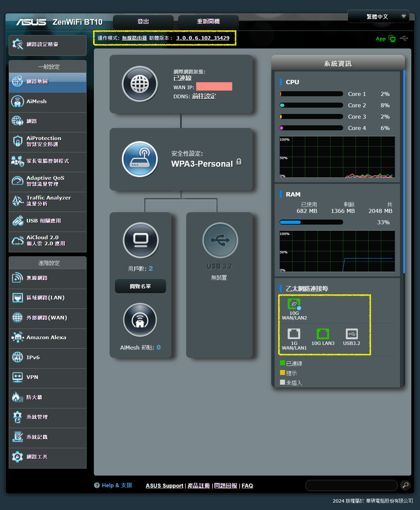Open the ASUS Support link

[x=164, y=486]
